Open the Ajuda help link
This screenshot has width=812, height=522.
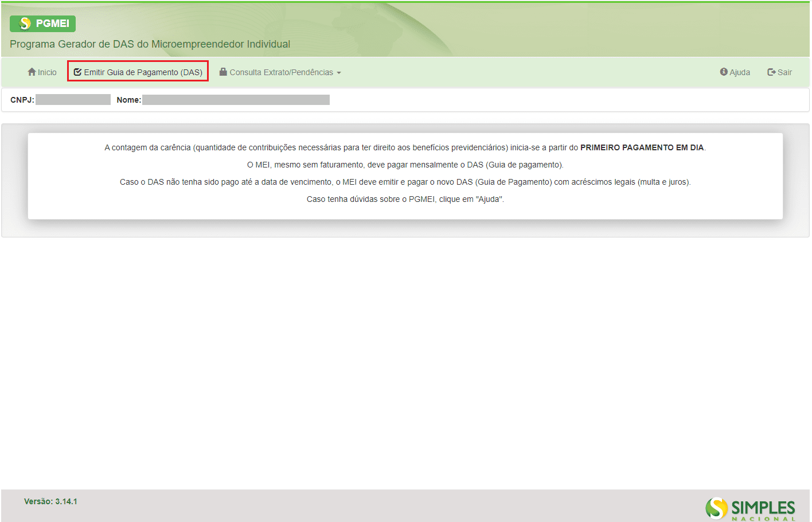(740, 72)
